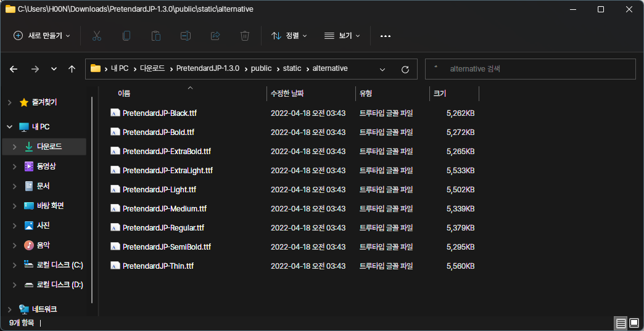The height and width of the screenshot is (331, 644).
Task: Click 내 PC in address breadcrumb
Action: tap(120, 68)
